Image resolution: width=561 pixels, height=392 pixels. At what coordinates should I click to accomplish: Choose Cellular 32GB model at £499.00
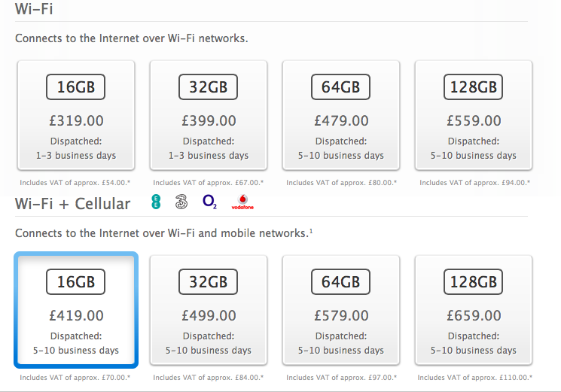tap(209, 310)
